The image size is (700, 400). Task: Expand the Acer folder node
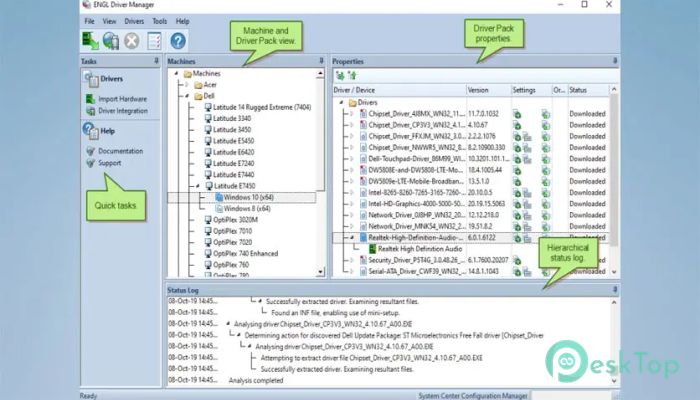pos(187,84)
